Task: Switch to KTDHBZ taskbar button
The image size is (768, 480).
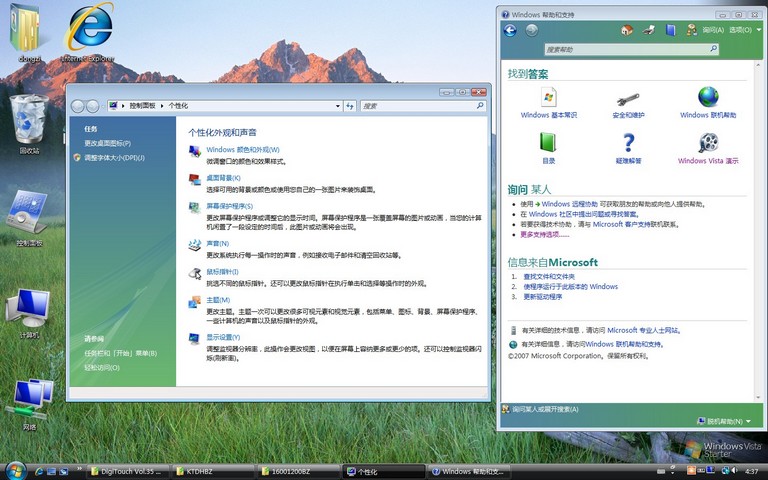Action: click(214, 472)
